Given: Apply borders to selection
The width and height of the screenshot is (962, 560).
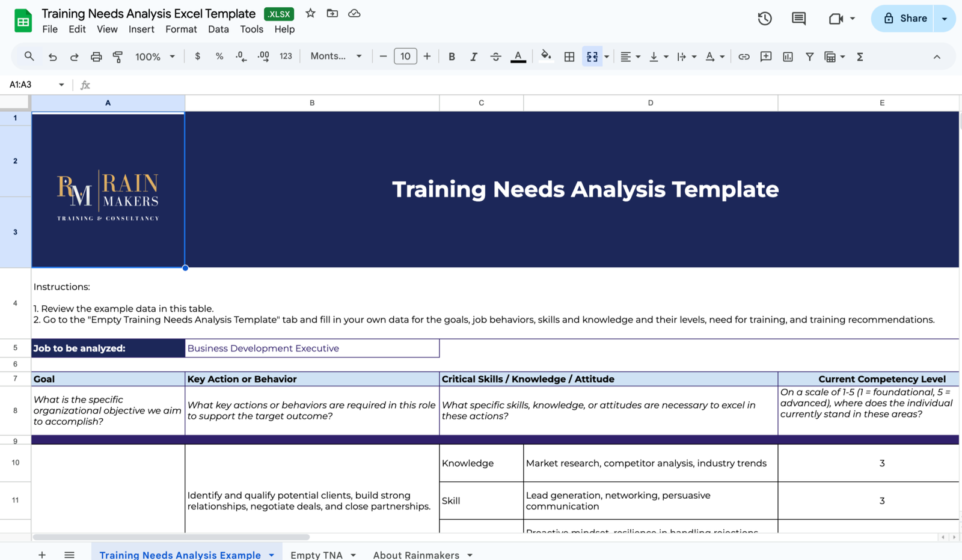Looking at the screenshot, I should click(x=569, y=56).
